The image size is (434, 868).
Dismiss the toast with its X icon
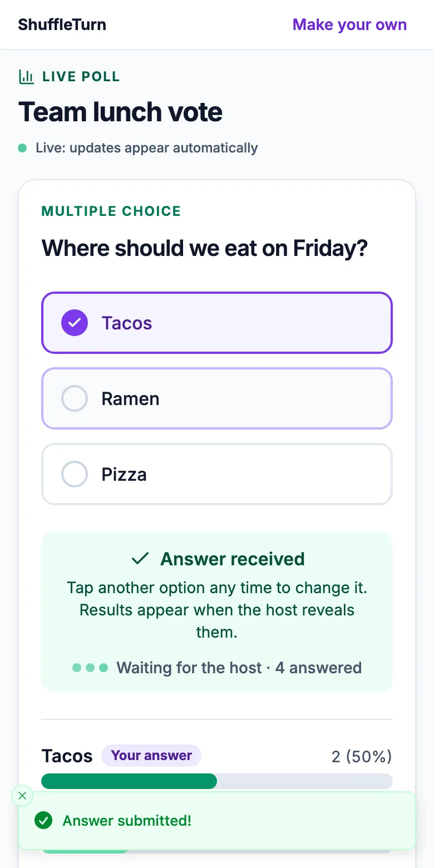click(22, 796)
